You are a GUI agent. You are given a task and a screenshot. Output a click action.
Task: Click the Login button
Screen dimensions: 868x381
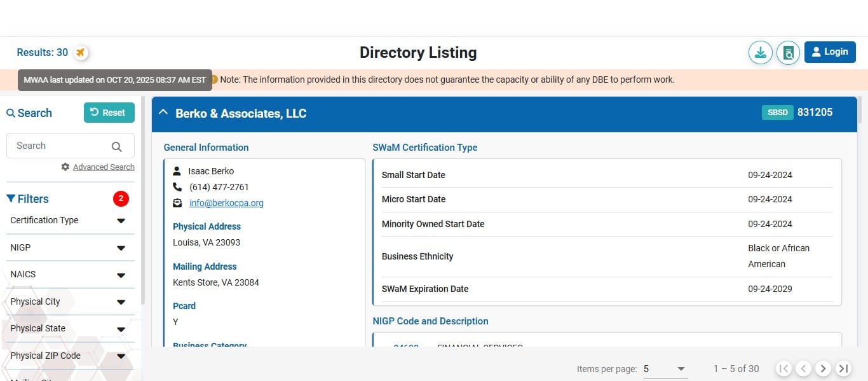(830, 52)
